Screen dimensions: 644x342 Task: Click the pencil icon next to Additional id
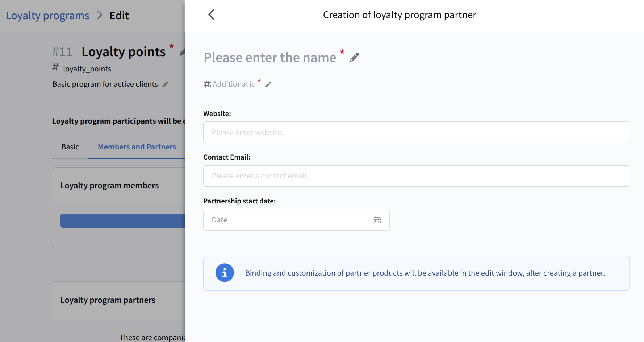(x=268, y=85)
